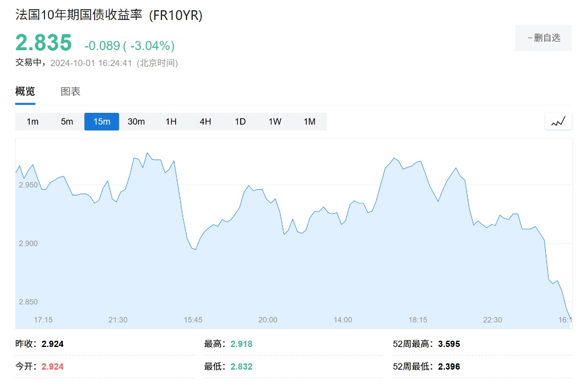Set chart interval to 30m
Screen dimensions: 584x392
(x=136, y=121)
